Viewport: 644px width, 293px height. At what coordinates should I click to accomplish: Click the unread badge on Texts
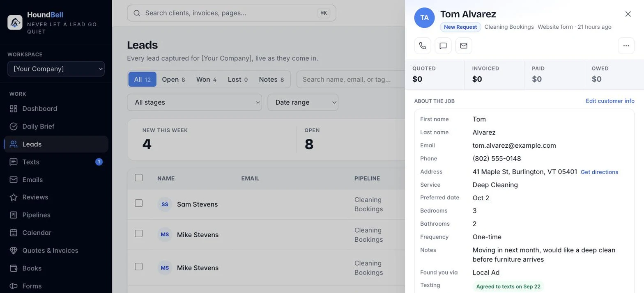[99, 162]
